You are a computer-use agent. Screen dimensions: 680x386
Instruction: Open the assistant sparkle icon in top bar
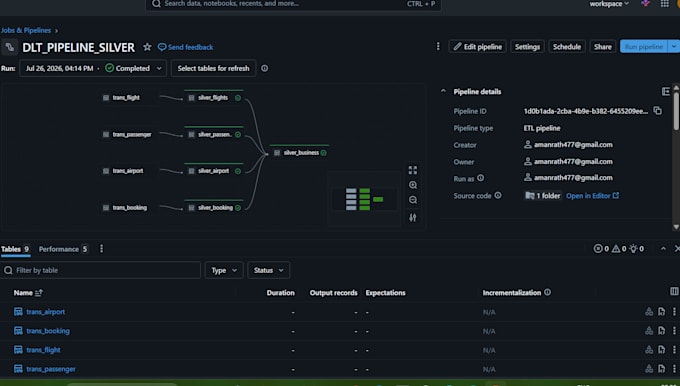(645, 3)
